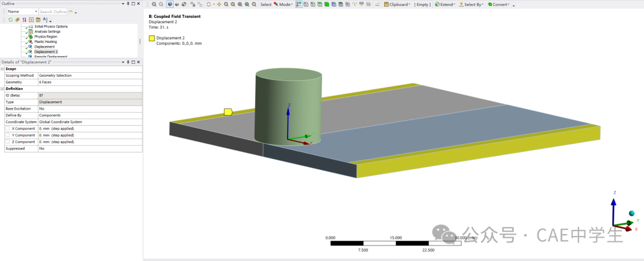Click the Select toolbar label
Image resolution: width=644 pixels, height=261 pixels.
coord(266,5)
